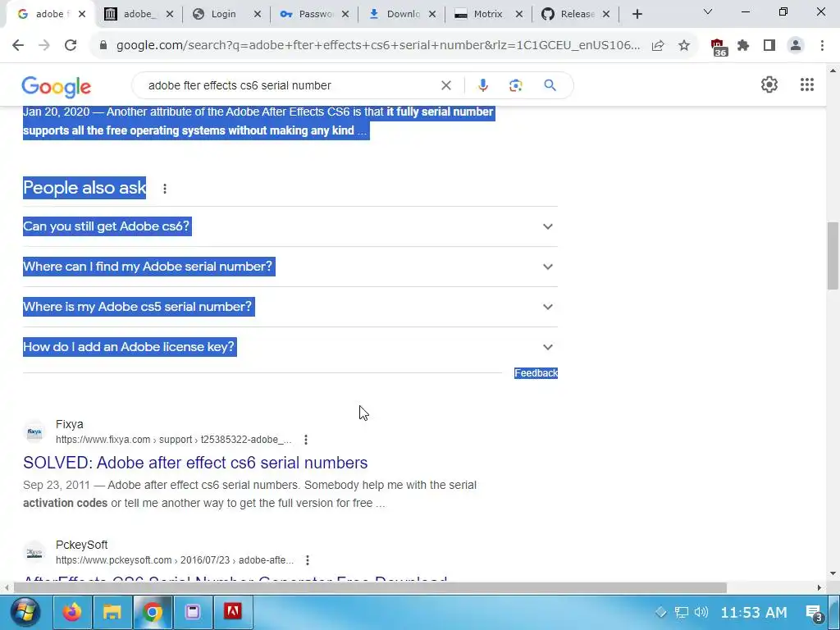This screenshot has height=630, width=840.
Task: Open a new browser tab
Action: click(637, 15)
